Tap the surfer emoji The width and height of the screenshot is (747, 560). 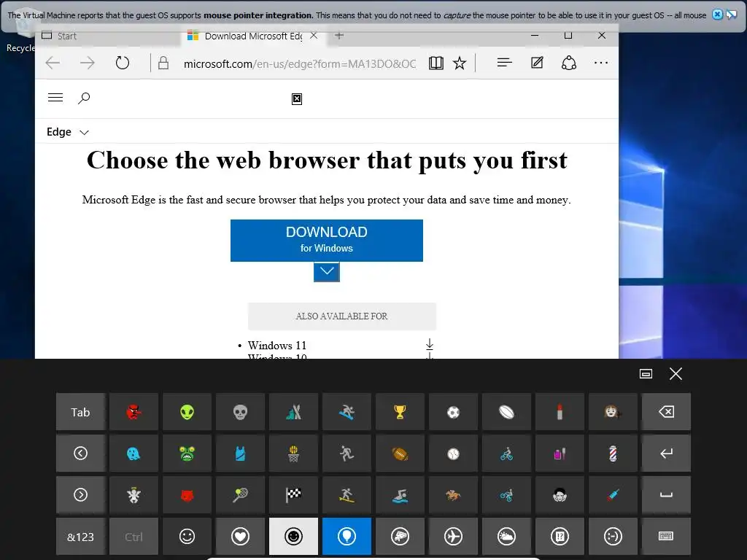[347, 495]
